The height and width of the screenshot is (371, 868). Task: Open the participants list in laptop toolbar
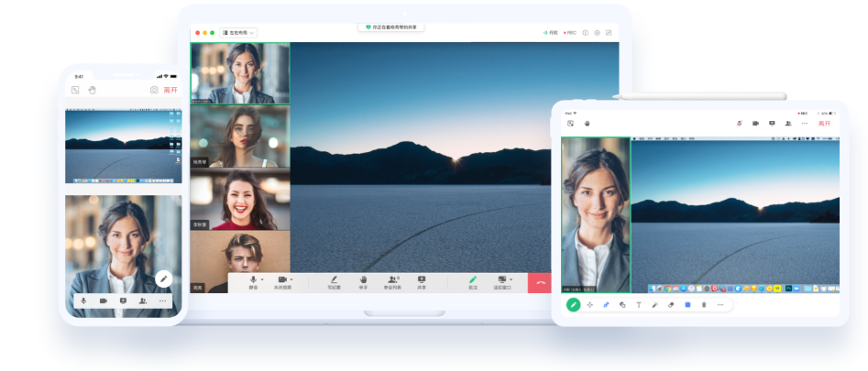[x=392, y=279]
